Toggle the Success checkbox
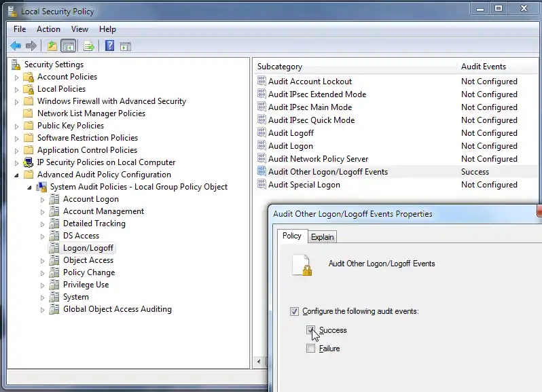This screenshot has height=392, width=542. click(311, 330)
